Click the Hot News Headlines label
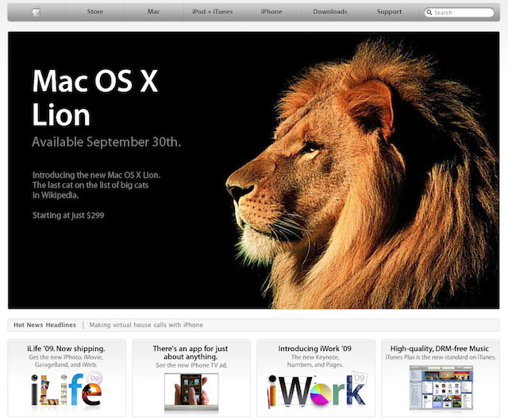 pyautogui.click(x=44, y=325)
